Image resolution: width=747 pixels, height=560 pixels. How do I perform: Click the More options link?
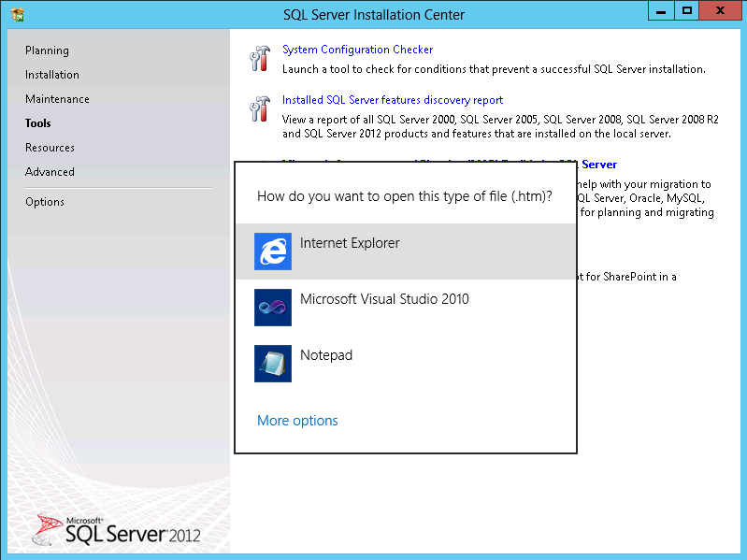(x=297, y=421)
